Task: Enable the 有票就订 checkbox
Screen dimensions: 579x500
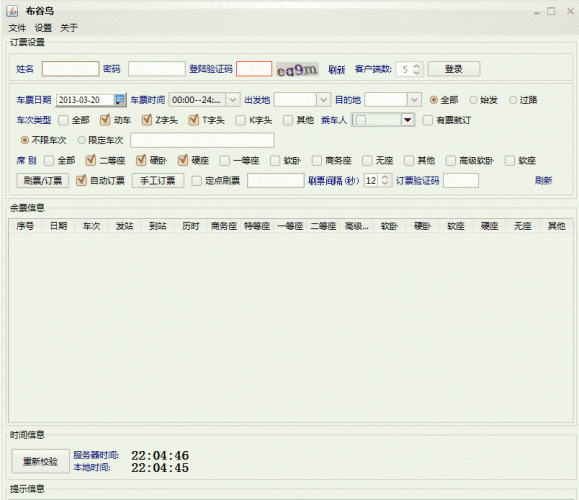Action: point(428,120)
